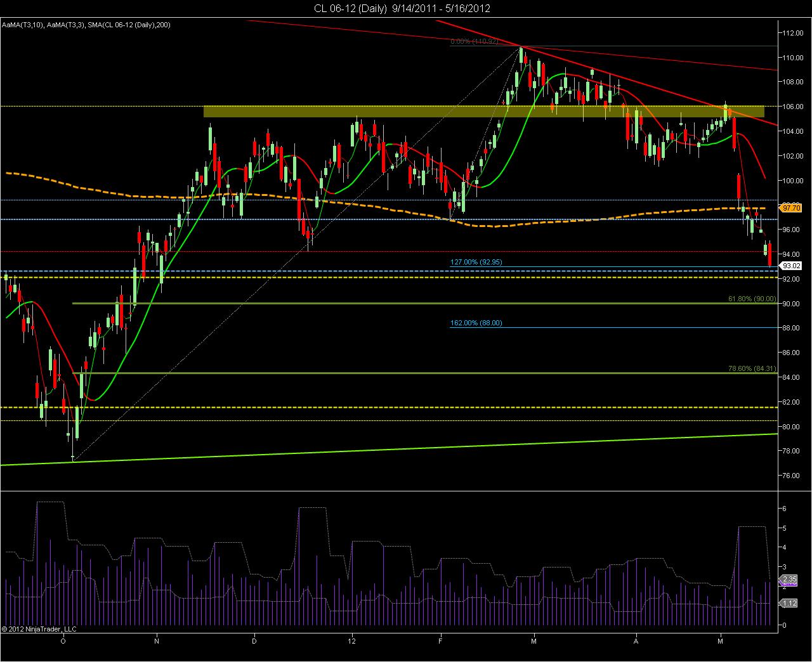Click the 102.00 price axis label
This screenshot has width=812, height=662.
pos(792,156)
